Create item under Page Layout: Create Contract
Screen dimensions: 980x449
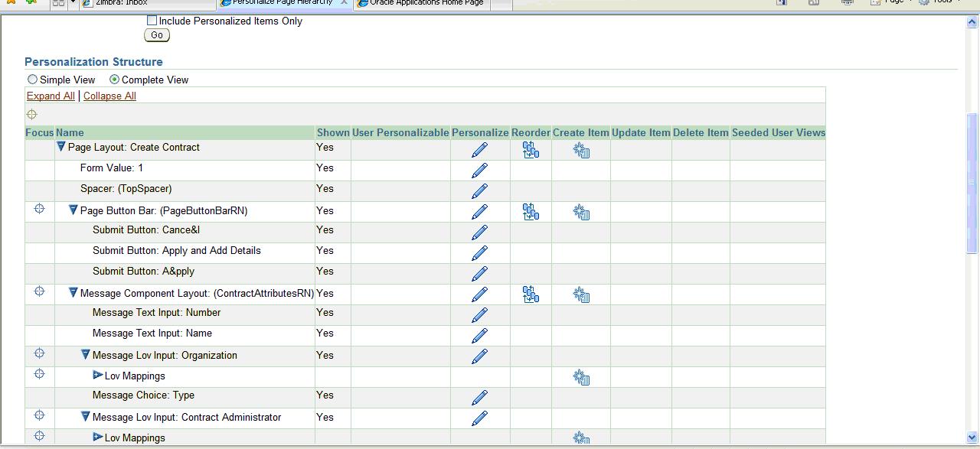point(581,150)
